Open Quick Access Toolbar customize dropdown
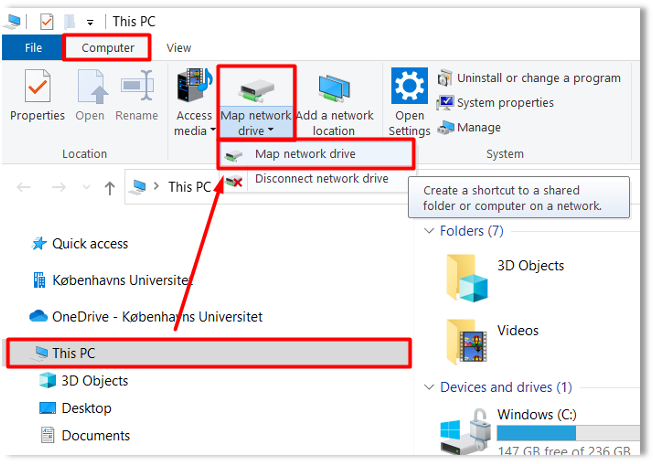 (90, 22)
